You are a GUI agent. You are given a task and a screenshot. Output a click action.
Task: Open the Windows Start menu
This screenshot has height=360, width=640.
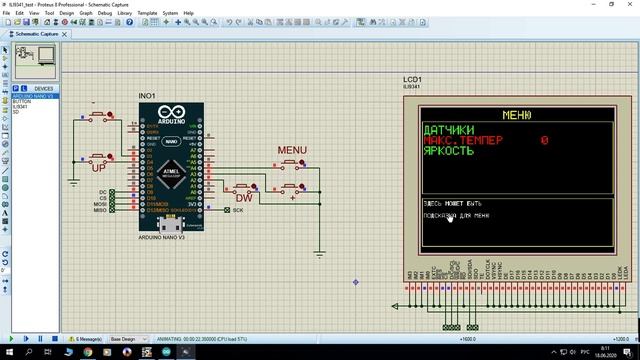click(x=9, y=352)
